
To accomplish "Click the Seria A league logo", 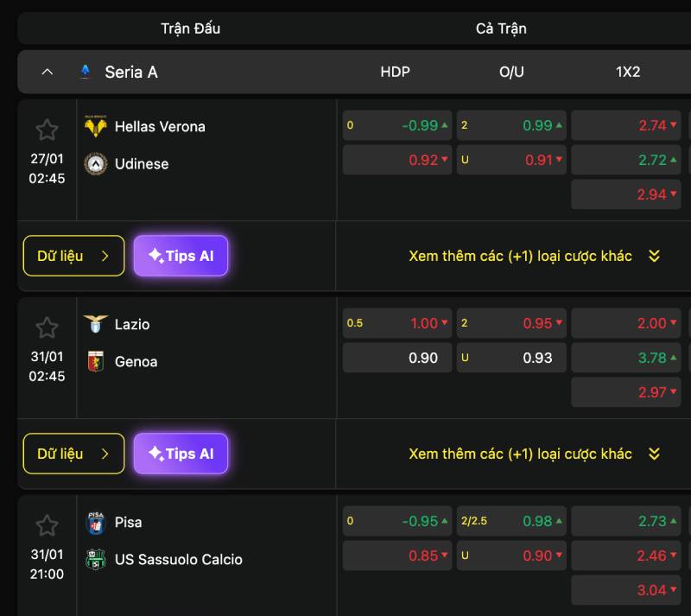I will coord(85,72).
